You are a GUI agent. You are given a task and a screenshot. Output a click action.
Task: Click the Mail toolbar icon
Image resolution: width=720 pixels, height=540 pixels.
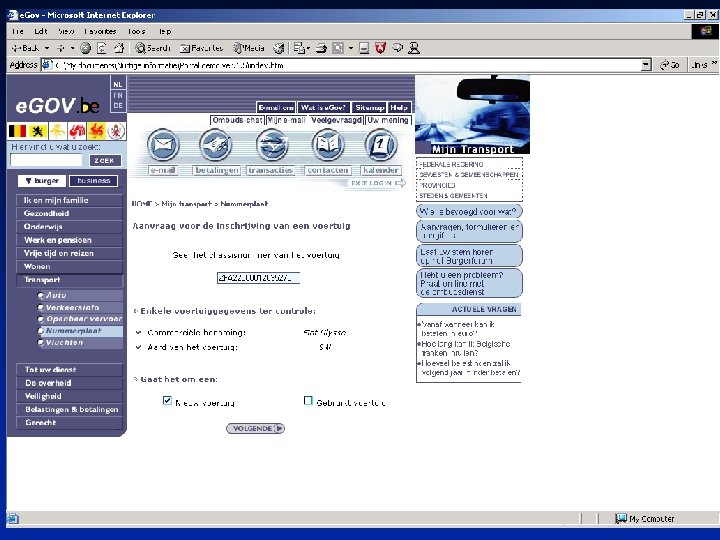tap(299, 48)
